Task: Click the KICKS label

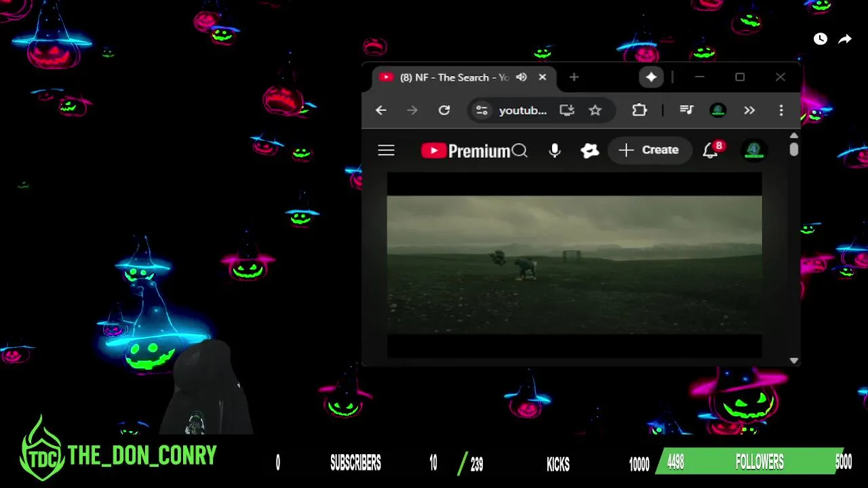Action: [x=558, y=464]
